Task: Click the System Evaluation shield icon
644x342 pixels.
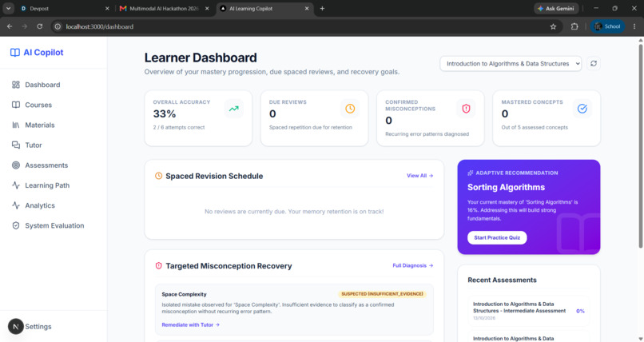Action: [16, 225]
